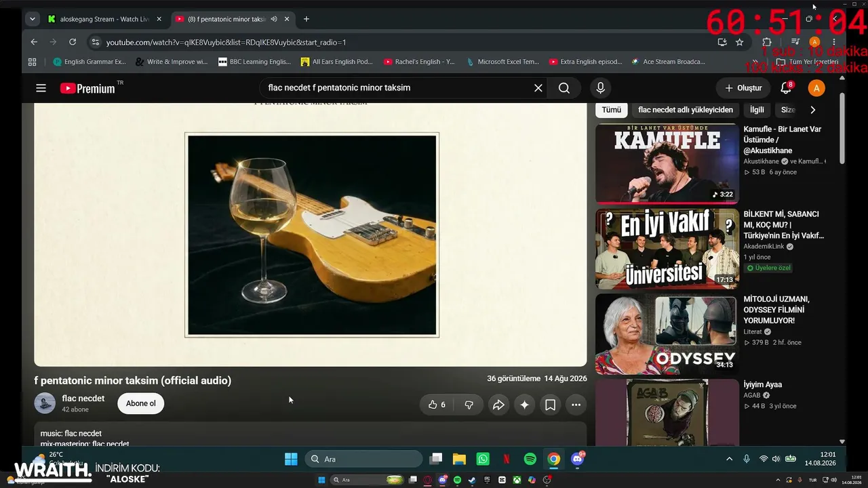The width and height of the screenshot is (868, 488).
Task: Click the page scrollbar down arrow
Action: point(842,441)
